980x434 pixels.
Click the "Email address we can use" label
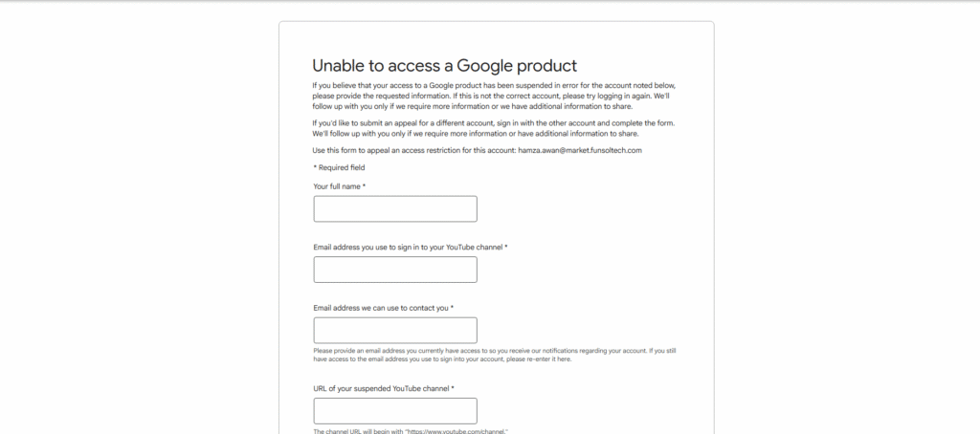click(x=380, y=308)
